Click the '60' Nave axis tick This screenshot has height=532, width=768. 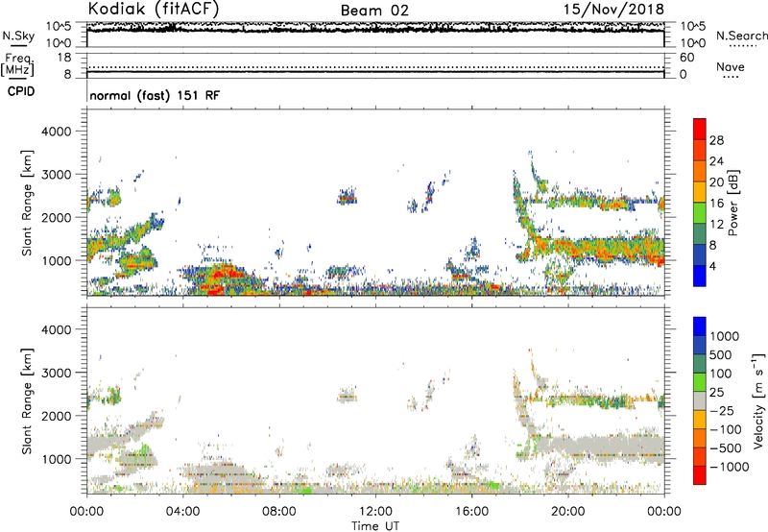(x=686, y=58)
